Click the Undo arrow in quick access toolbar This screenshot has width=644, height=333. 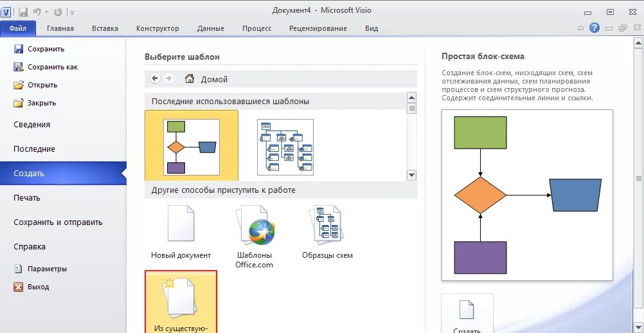pyautogui.click(x=37, y=12)
